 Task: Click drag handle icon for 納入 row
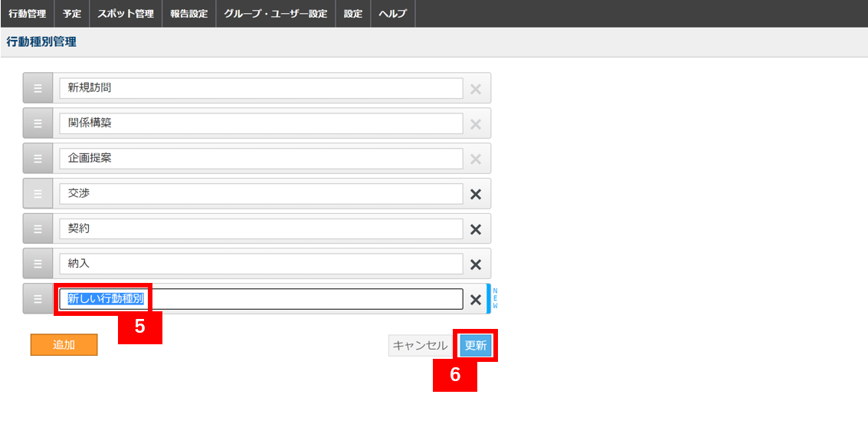(38, 264)
